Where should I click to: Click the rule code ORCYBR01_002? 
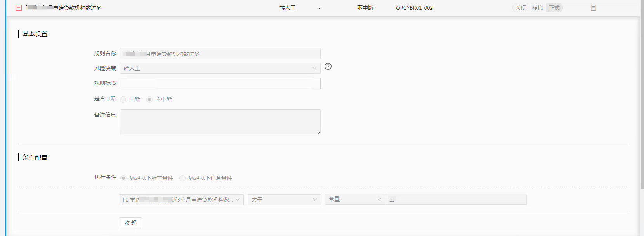414,8
